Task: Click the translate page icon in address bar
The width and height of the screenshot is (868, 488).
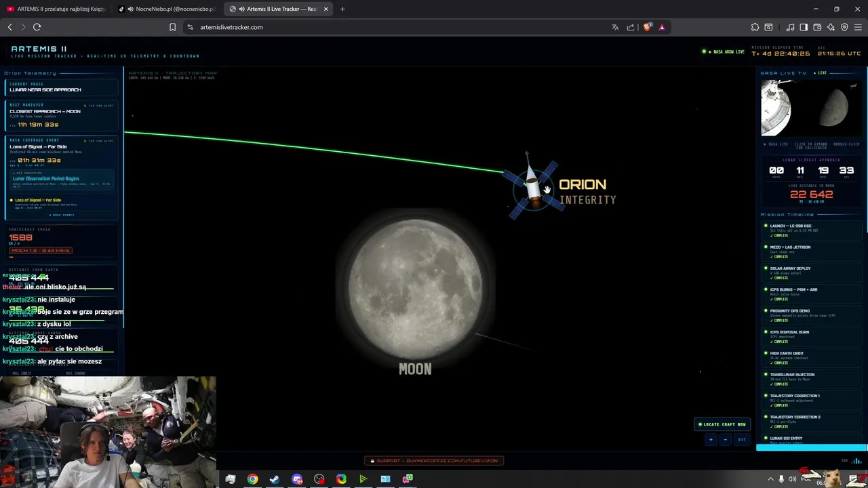Action: [x=615, y=27]
